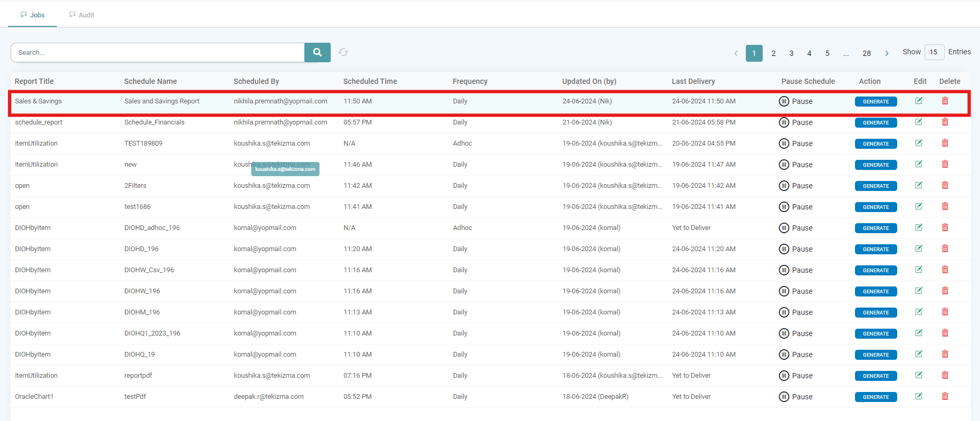The image size is (980, 421).
Task: Delete the TEST189809 schedule
Action: tap(945, 143)
